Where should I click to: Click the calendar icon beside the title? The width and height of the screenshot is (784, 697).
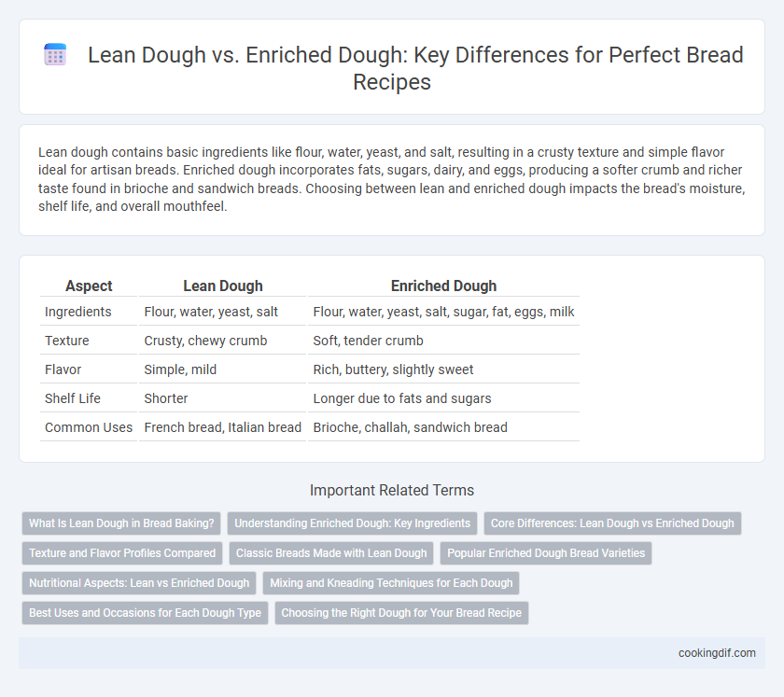click(x=55, y=54)
